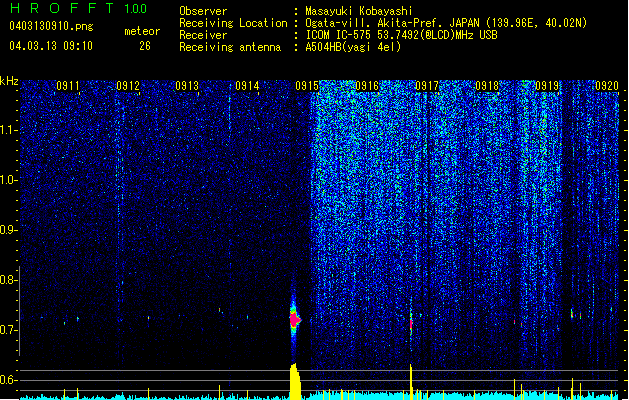Click the Observer field label
This screenshot has height=400, width=629.
[x=203, y=11]
